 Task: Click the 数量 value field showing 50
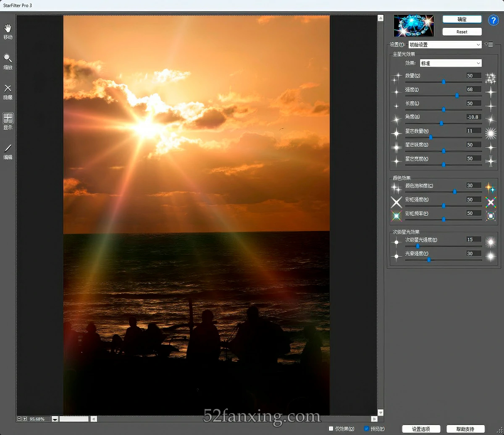(x=474, y=76)
